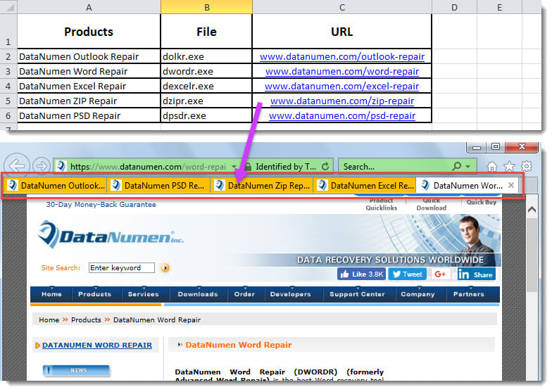
Task: Open the Products navigation menu item
Action: coord(94,294)
